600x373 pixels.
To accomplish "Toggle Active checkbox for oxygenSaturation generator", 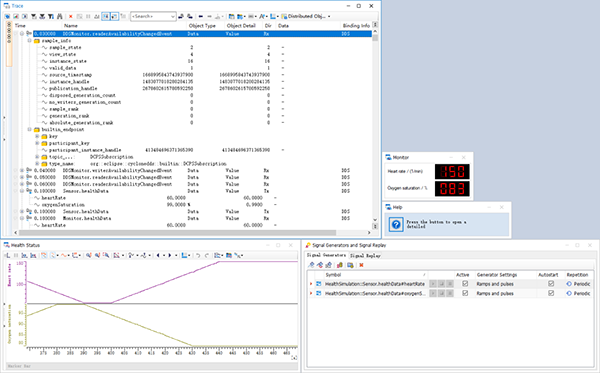I will pyautogui.click(x=465, y=293).
